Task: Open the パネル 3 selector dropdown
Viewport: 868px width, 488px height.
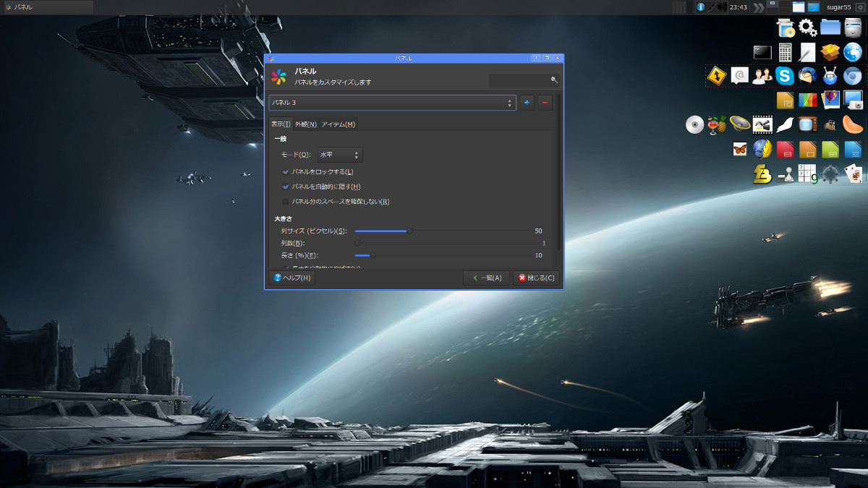Action: [x=392, y=103]
